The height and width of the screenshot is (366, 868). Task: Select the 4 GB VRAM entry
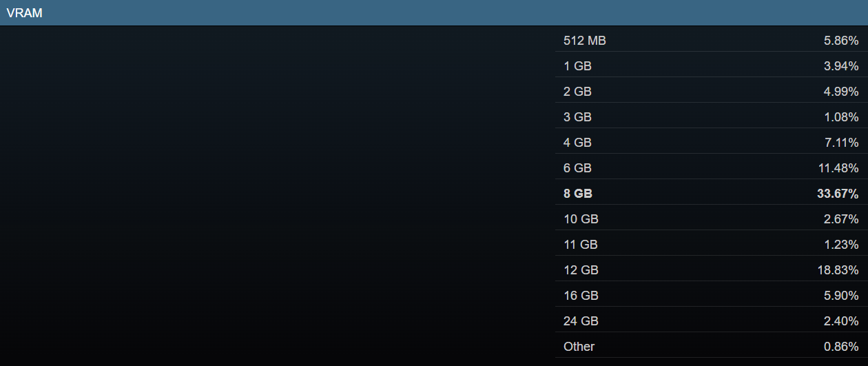point(711,143)
